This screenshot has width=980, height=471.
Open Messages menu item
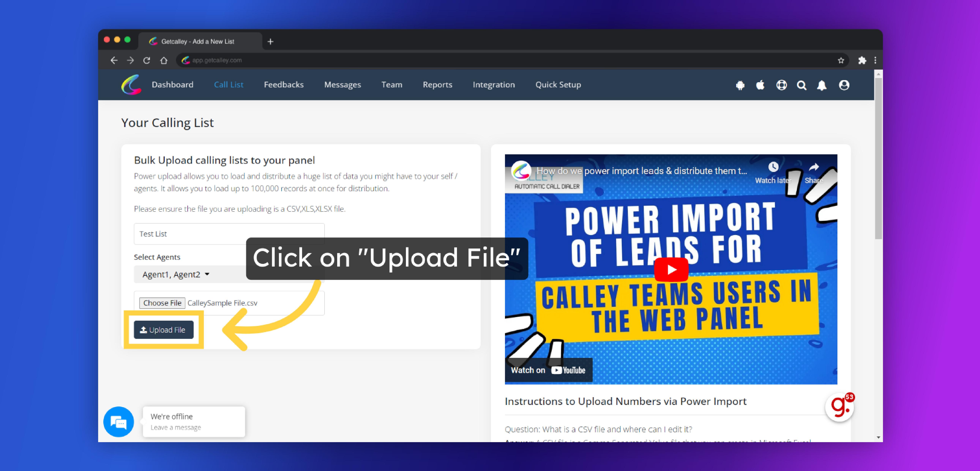(342, 85)
